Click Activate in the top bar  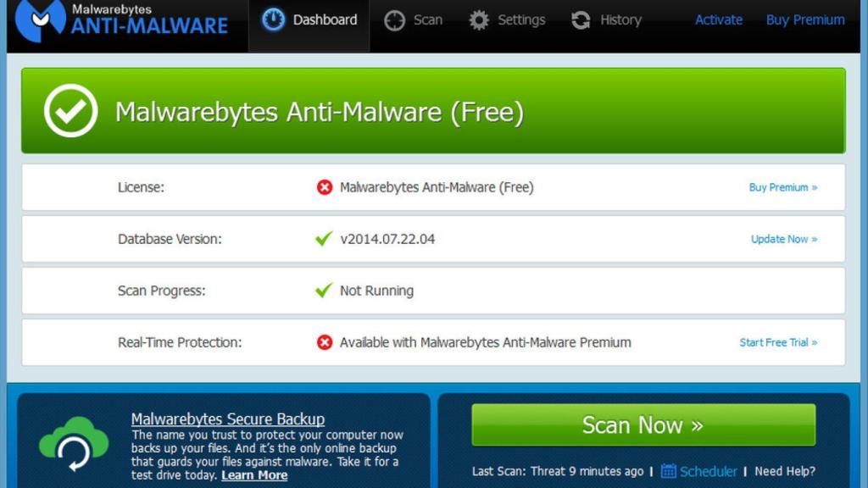[x=718, y=19]
